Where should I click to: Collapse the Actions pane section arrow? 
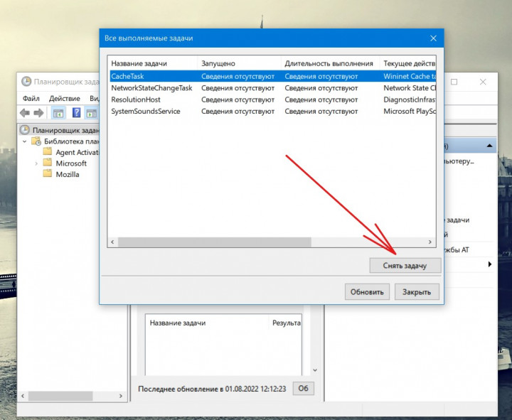(490, 146)
